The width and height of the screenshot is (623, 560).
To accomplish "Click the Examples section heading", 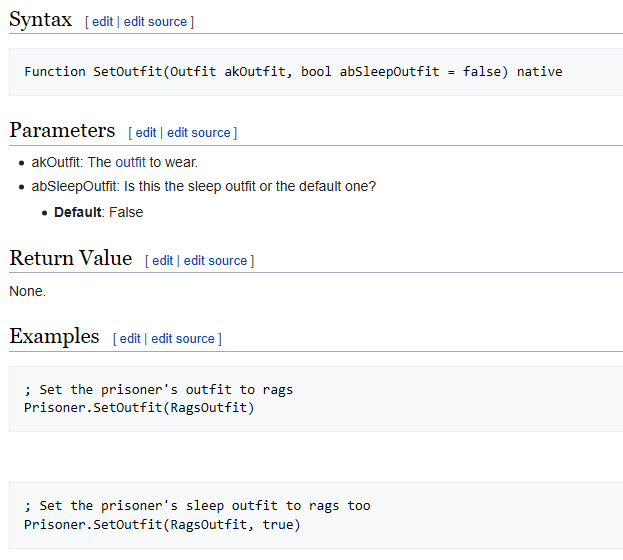I will [x=54, y=337].
